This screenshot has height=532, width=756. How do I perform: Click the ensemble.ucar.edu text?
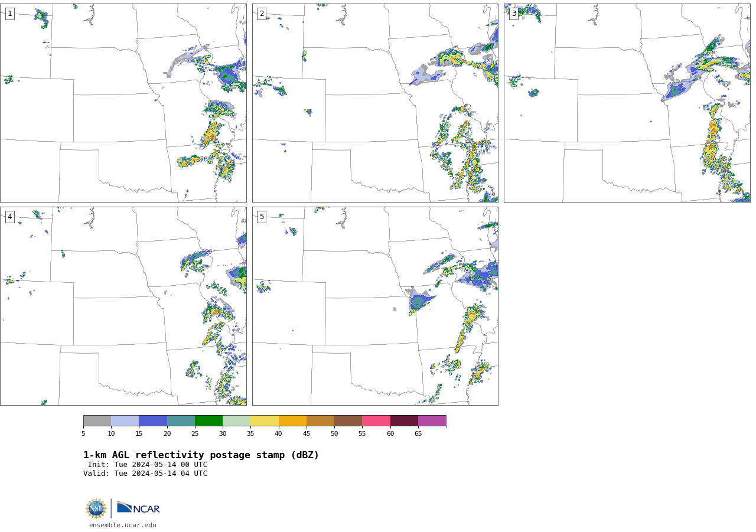tap(123, 525)
